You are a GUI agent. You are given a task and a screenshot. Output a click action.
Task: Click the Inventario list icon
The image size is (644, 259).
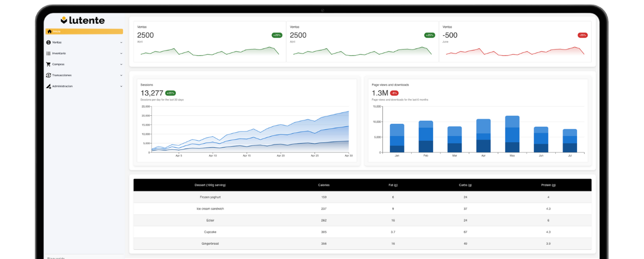pos(49,53)
